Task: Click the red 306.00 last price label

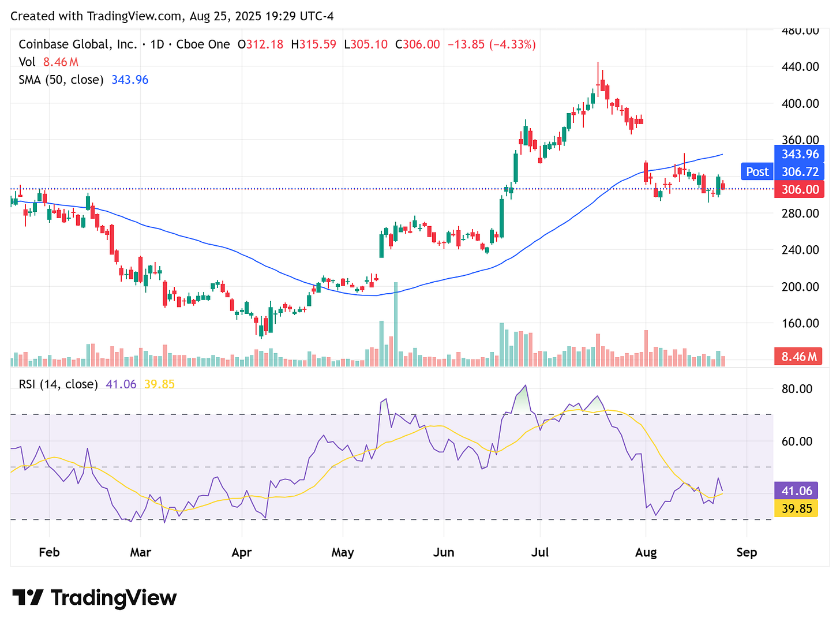Action: pos(798,189)
